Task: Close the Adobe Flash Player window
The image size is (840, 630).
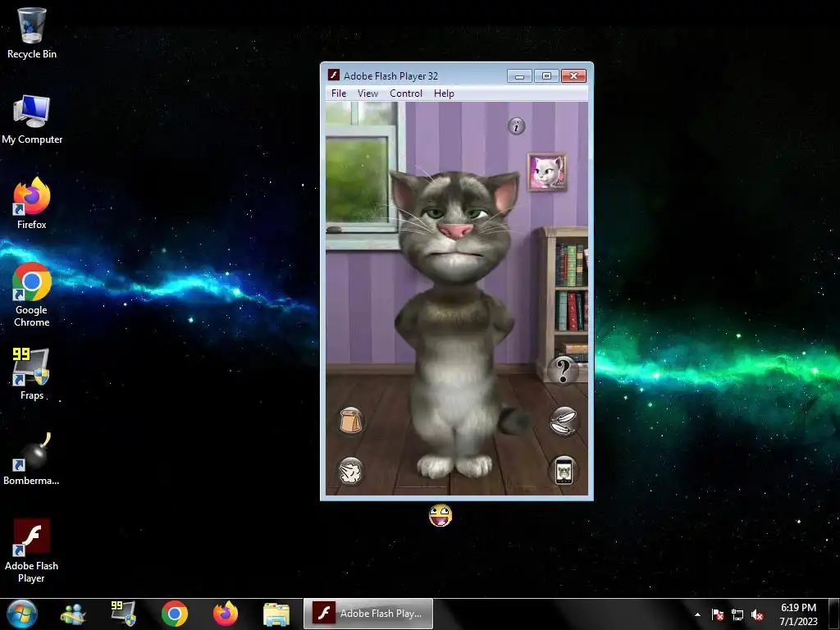Action: [x=573, y=76]
